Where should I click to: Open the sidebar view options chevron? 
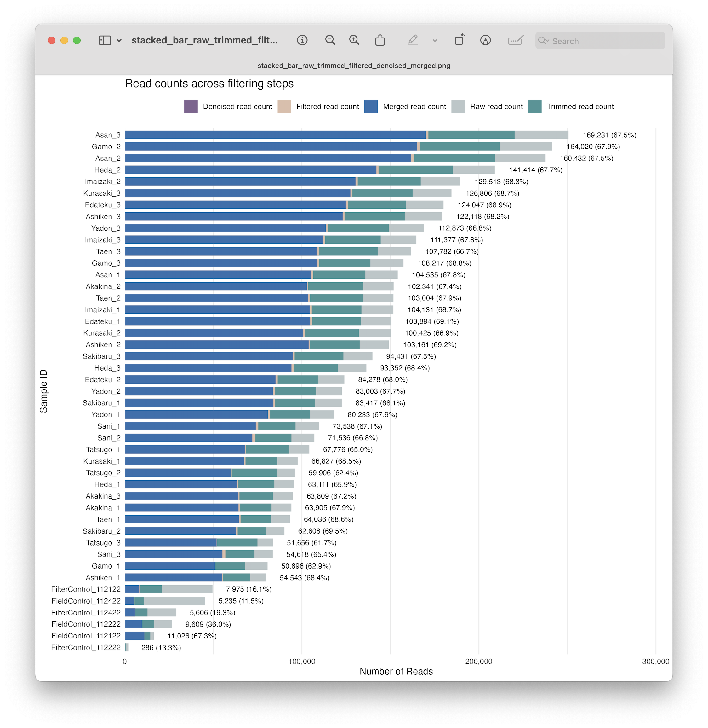[x=119, y=40]
